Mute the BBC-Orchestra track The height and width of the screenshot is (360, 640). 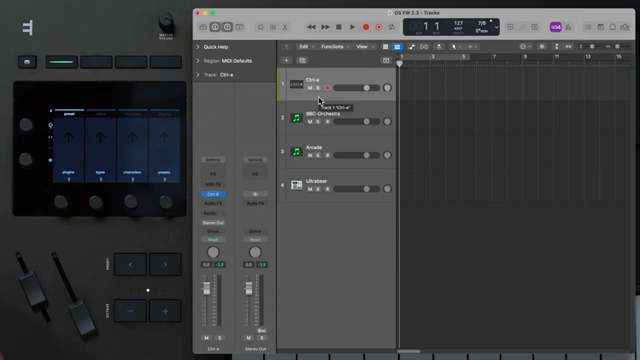point(310,122)
